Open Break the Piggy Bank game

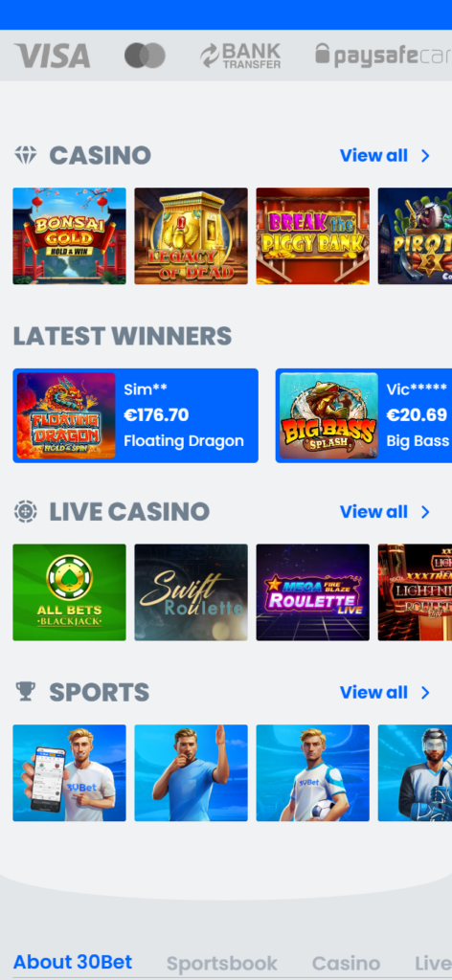(x=312, y=236)
